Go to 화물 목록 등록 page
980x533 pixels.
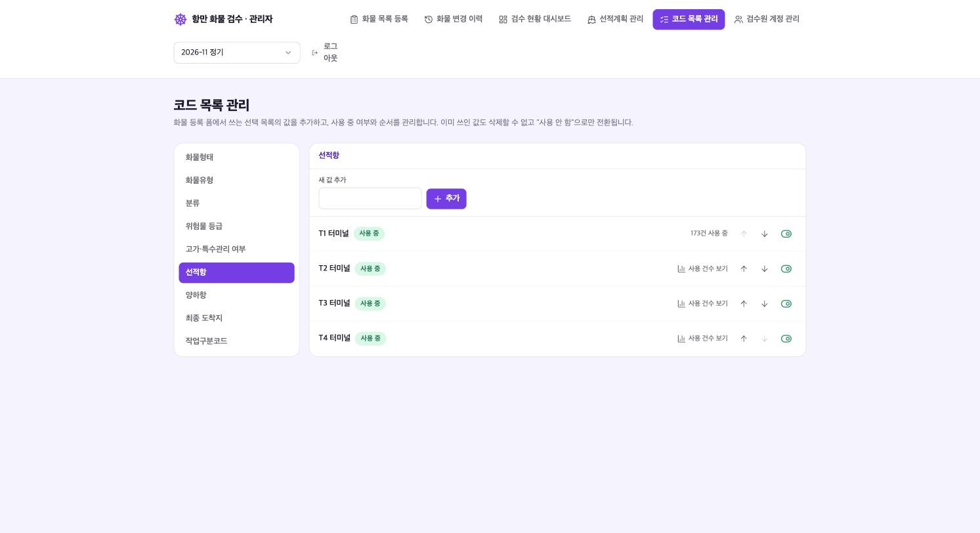point(379,20)
